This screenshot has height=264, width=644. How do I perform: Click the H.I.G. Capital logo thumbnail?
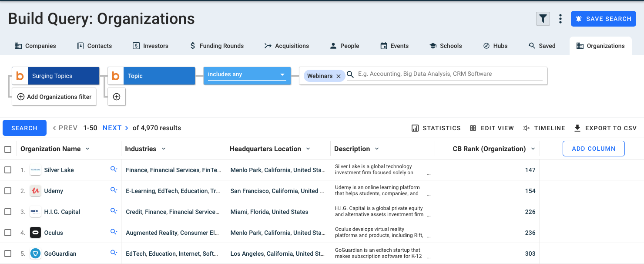tap(35, 212)
